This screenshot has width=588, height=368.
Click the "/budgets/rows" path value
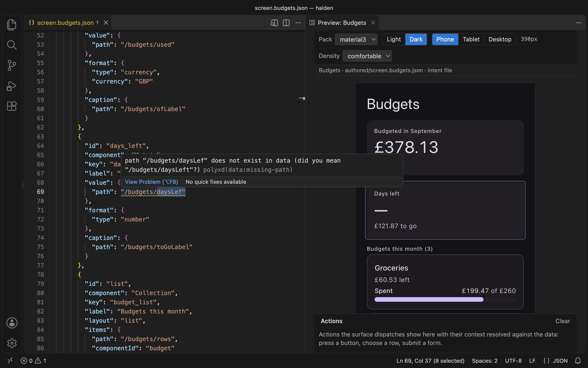(147, 339)
